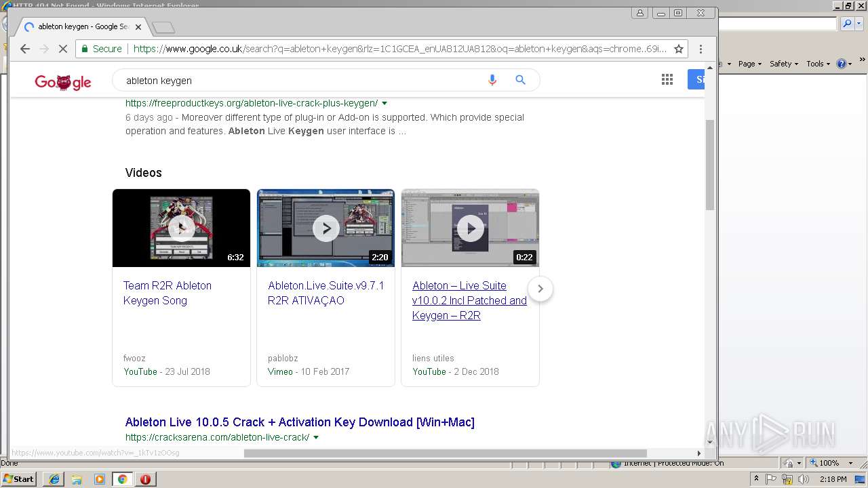Start voice search with the microphone icon

tap(492, 80)
